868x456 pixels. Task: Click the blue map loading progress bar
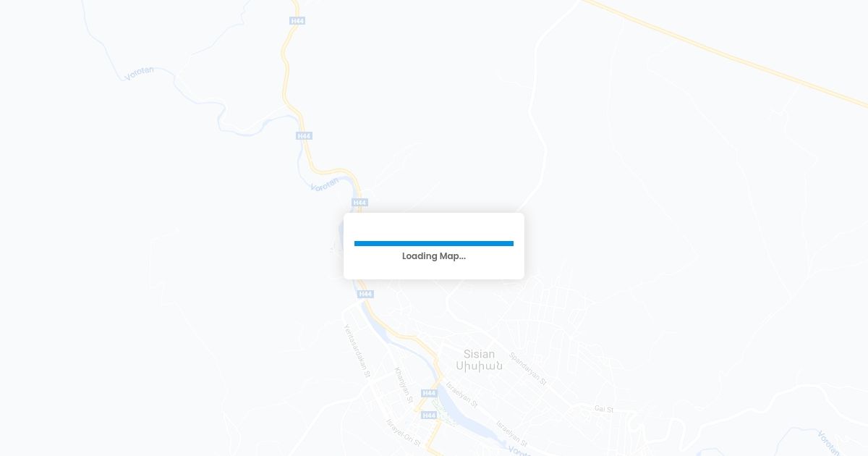(434, 244)
